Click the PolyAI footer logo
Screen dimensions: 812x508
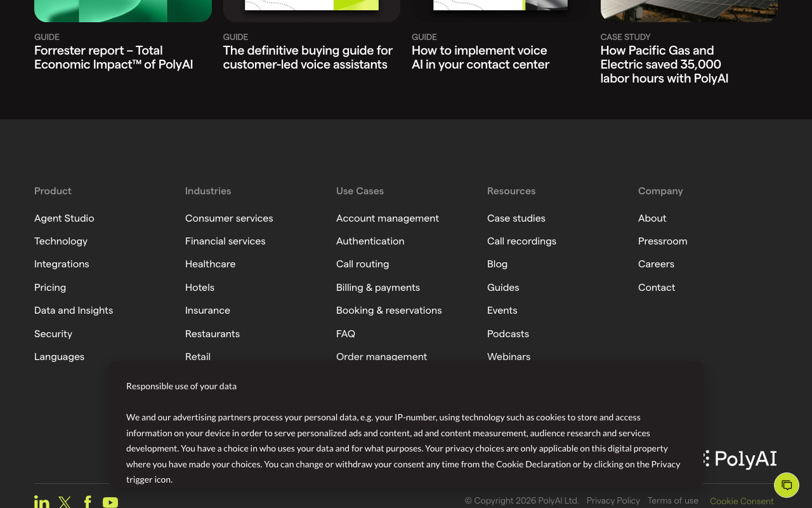740,459
